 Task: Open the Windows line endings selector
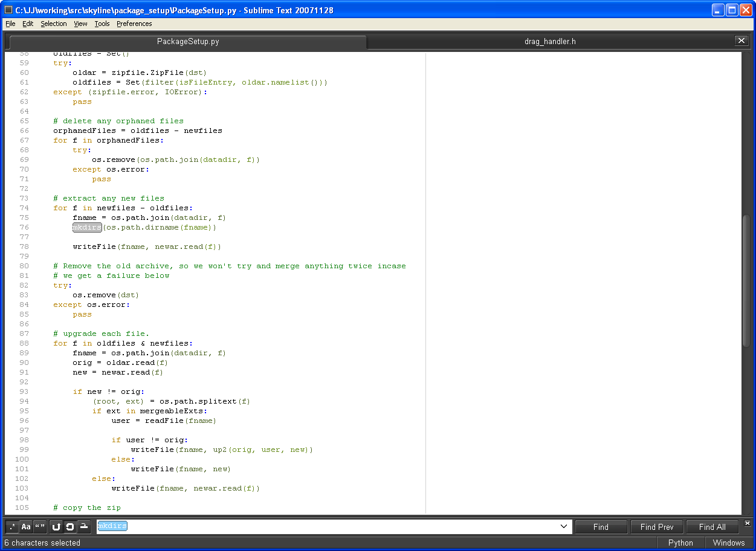click(x=728, y=543)
